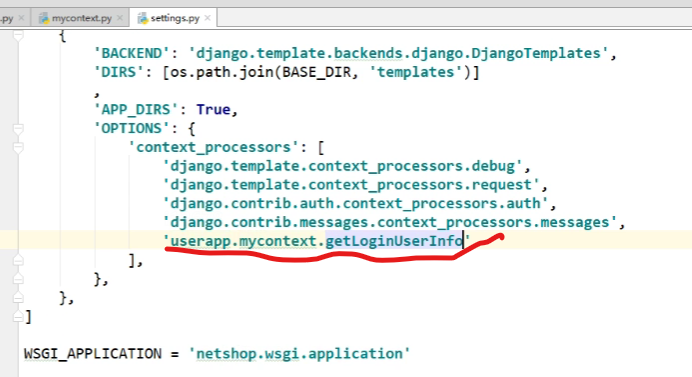The width and height of the screenshot is (692, 377).
Task: Click the Python file icon on settings.py tab
Action: (x=143, y=19)
